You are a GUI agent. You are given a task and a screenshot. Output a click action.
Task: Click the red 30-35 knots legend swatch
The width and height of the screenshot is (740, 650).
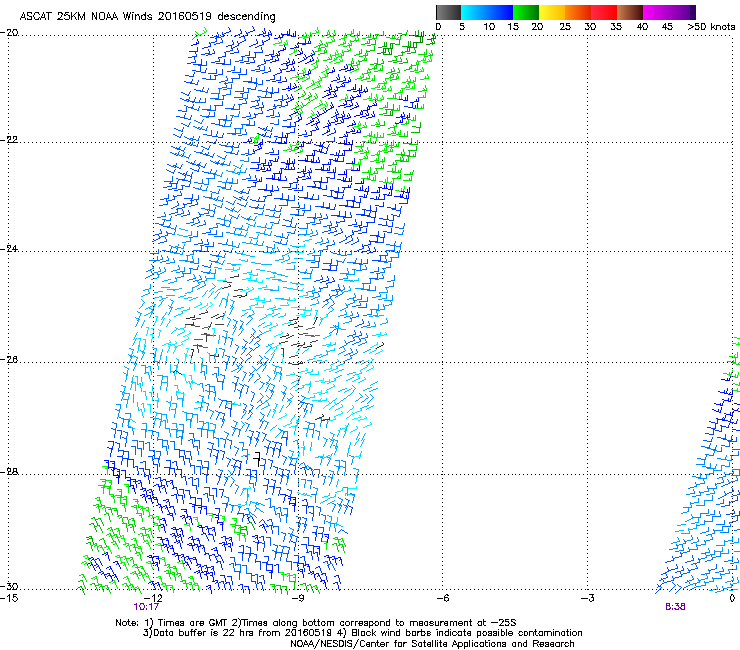pos(604,12)
